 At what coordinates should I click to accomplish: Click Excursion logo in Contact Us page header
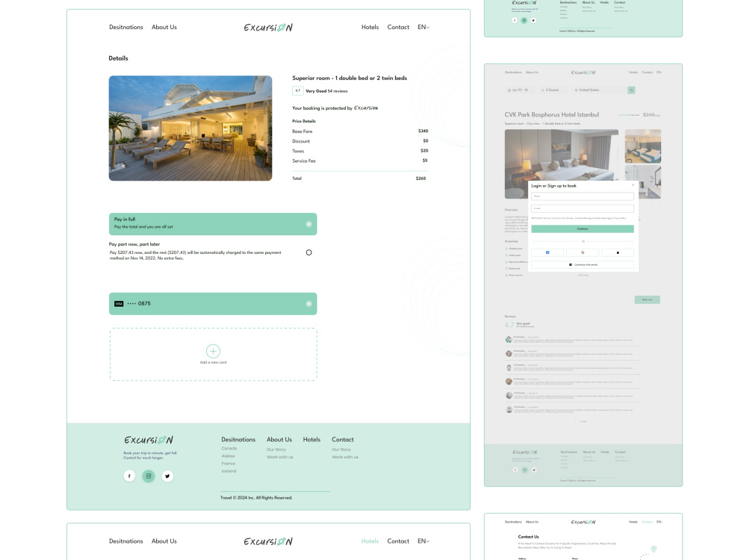pos(583,523)
